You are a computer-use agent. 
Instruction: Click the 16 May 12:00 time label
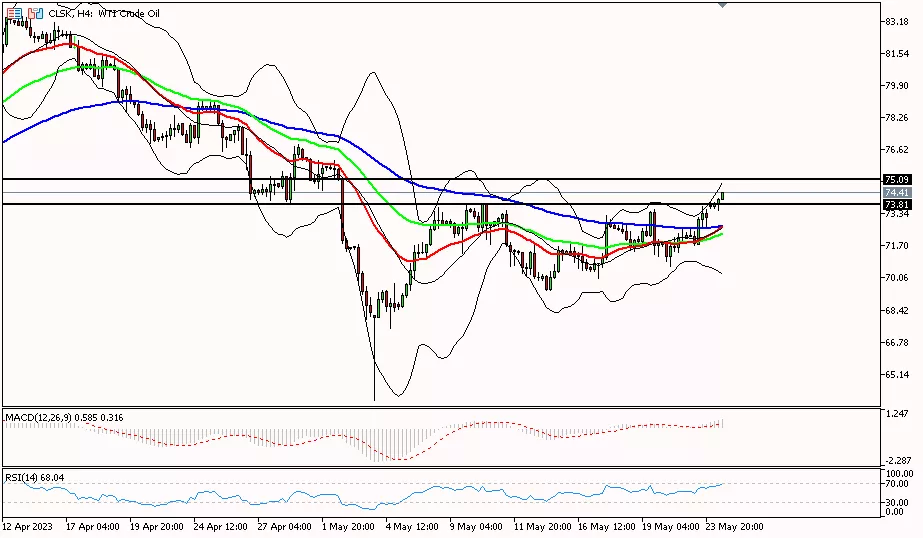[604, 525]
